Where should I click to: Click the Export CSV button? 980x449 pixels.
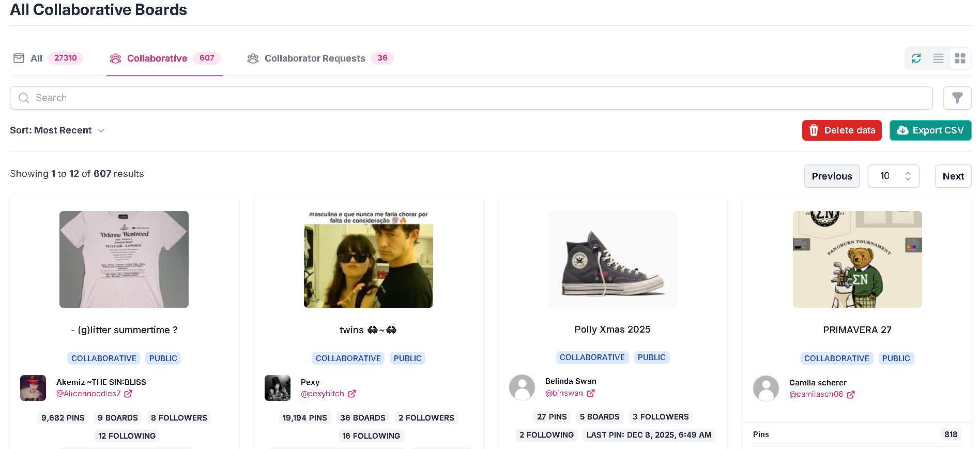pyautogui.click(x=930, y=130)
